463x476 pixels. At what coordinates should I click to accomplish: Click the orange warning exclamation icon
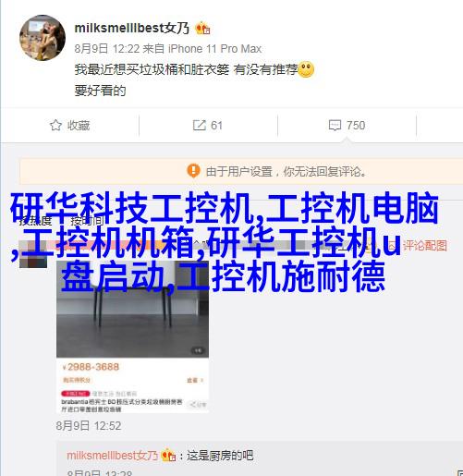coord(193,170)
